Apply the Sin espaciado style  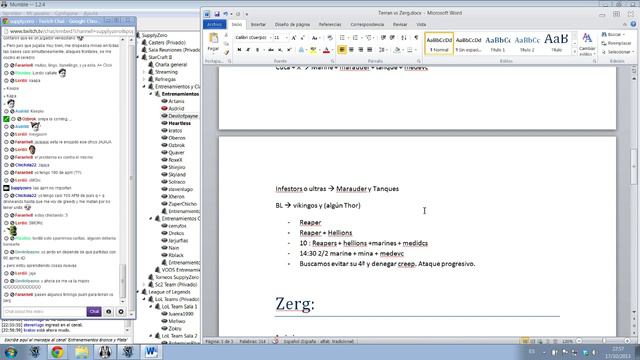coord(469,43)
